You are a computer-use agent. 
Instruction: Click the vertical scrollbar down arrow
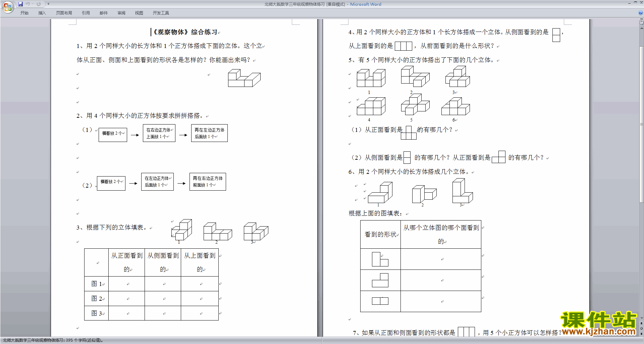point(641,318)
